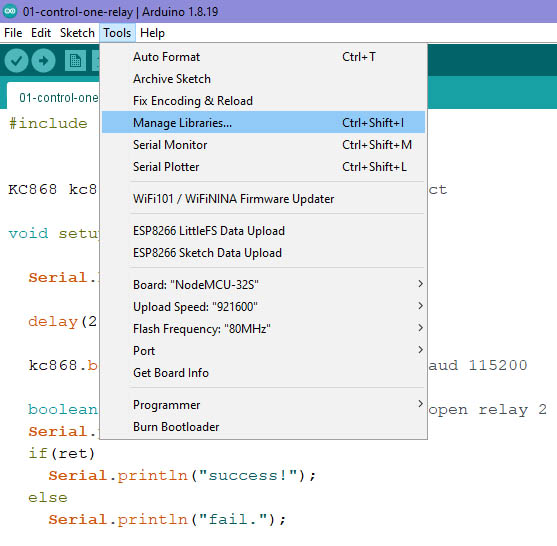Open WiFi101 / WiFiNINA Firmware Updater
Screen dimensions: 557x546
click(x=263, y=199)
